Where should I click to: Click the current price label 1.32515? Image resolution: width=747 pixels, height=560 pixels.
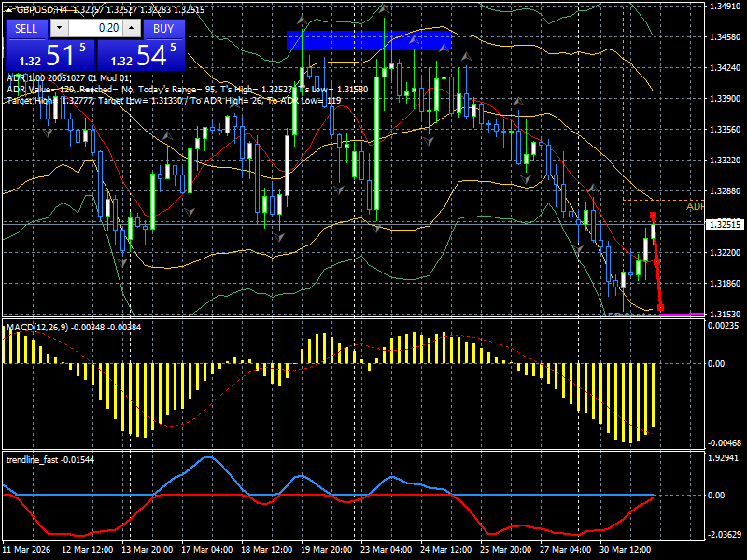click(725, 224)
